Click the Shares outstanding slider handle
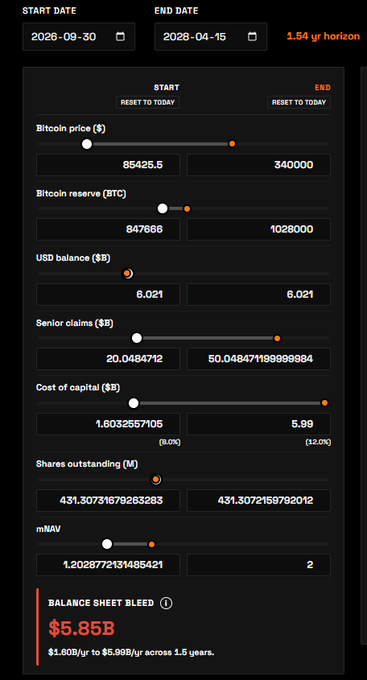 [x=156, y=480]
